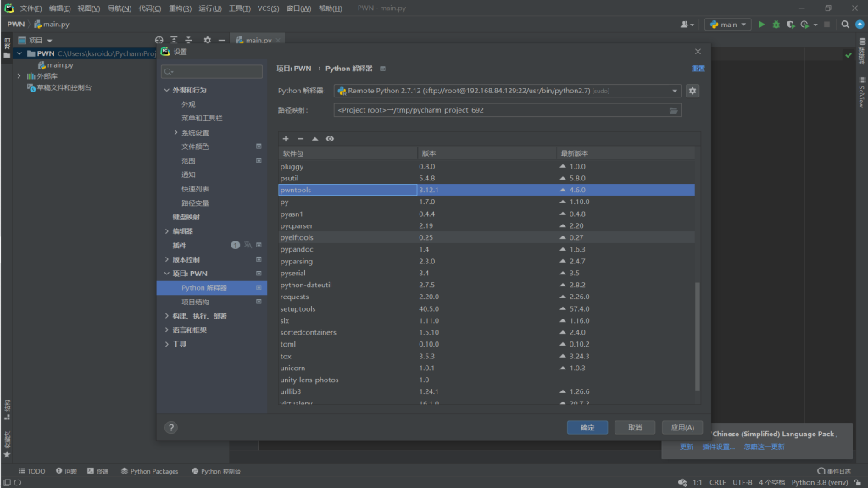Select opened file target icon in Project panel
This screenshot has width=868, height=488.
[159, 40]
